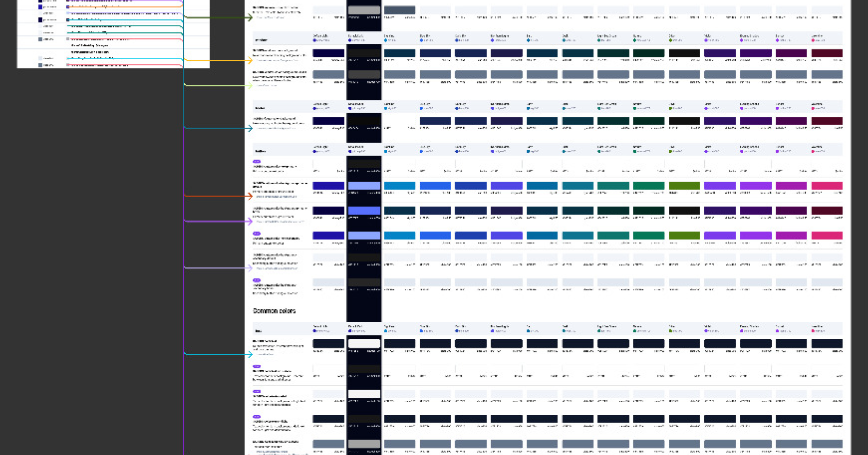Pick the light blue swatch in upper vivid row
Screen dimensions: 868x455
click(x=364, y=186)
